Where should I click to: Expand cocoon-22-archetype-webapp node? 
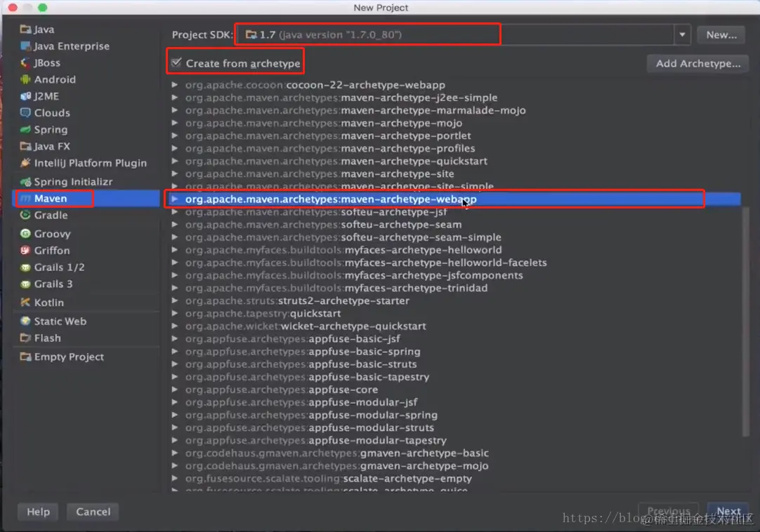pyautogui.click(x=174, y=85)
